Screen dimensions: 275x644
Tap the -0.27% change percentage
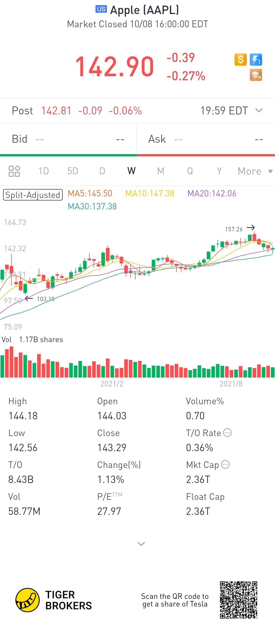coord(186,76)
